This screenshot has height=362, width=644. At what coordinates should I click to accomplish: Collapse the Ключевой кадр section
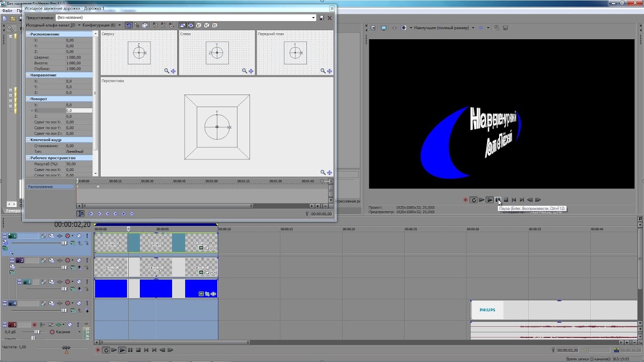28,140
